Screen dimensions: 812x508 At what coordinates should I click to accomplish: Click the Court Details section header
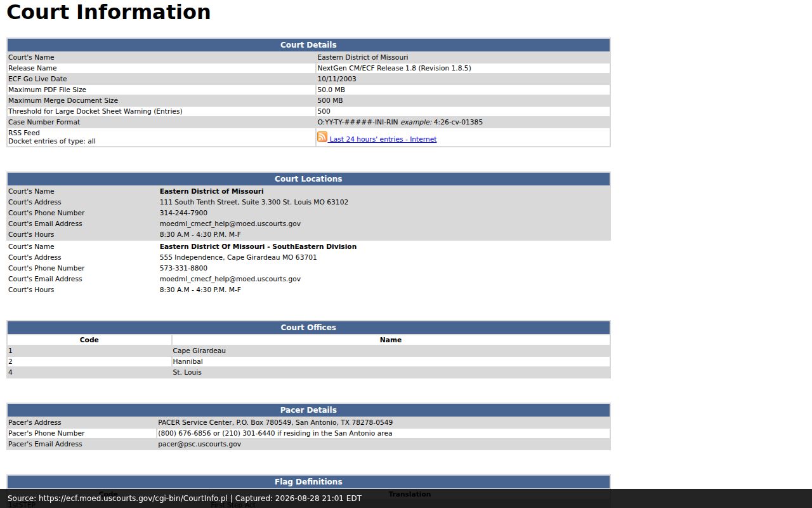[308, 45]
